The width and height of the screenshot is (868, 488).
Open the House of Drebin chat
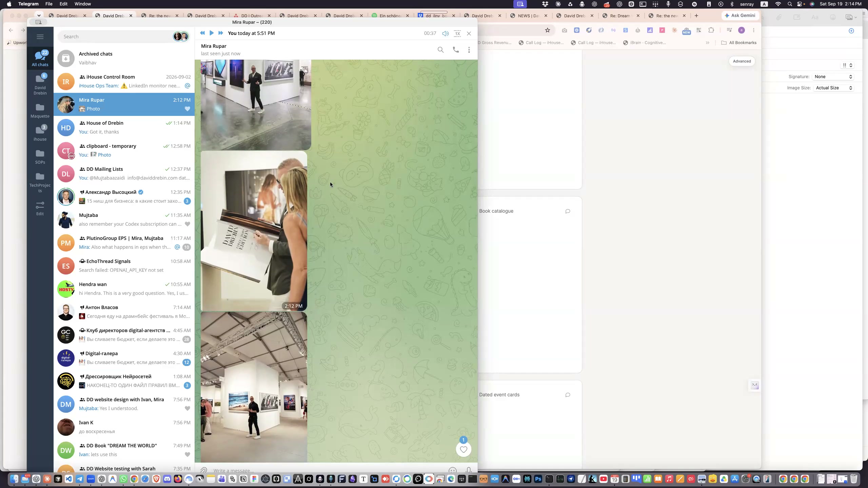(124, 127)
